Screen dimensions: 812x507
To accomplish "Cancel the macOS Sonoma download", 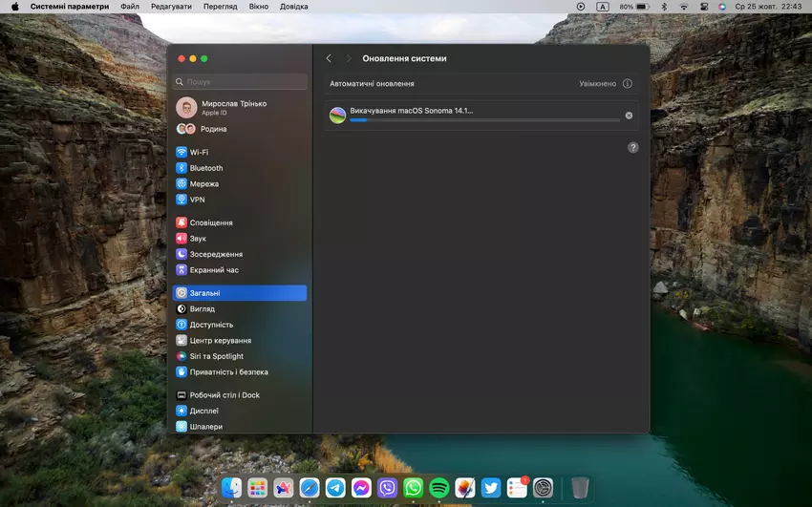I will tap(629, 116).
